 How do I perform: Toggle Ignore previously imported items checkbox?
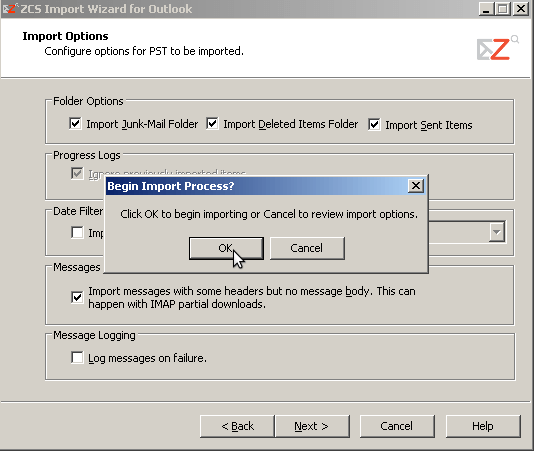pyautogui.click(x=77, y=173)
